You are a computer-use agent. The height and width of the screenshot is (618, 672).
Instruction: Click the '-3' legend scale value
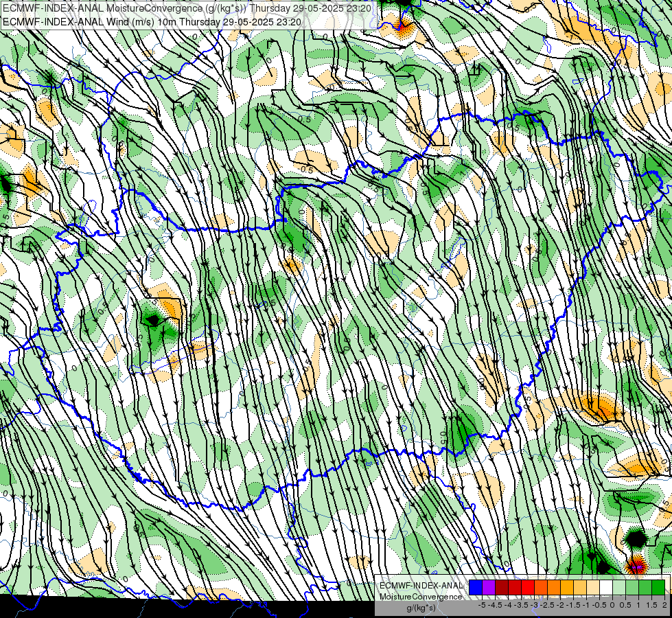coord(534,605)
